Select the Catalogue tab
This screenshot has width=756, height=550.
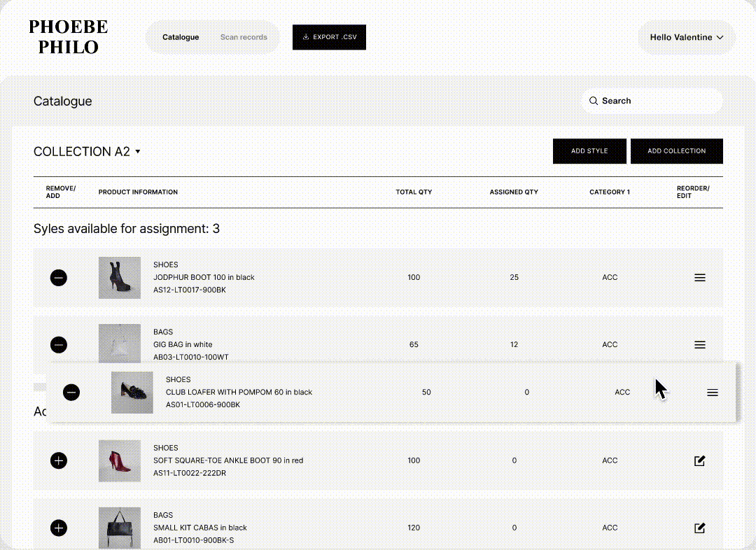[x=181, y=38]
